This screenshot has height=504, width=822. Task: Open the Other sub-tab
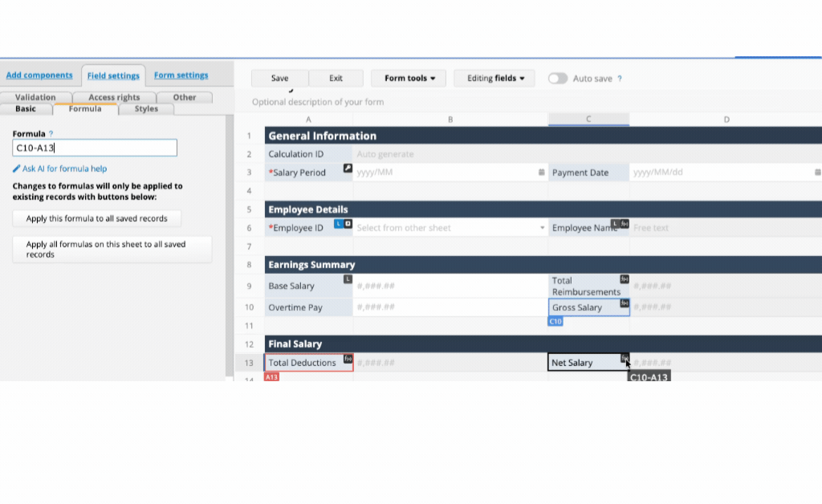tap(185, 97)
